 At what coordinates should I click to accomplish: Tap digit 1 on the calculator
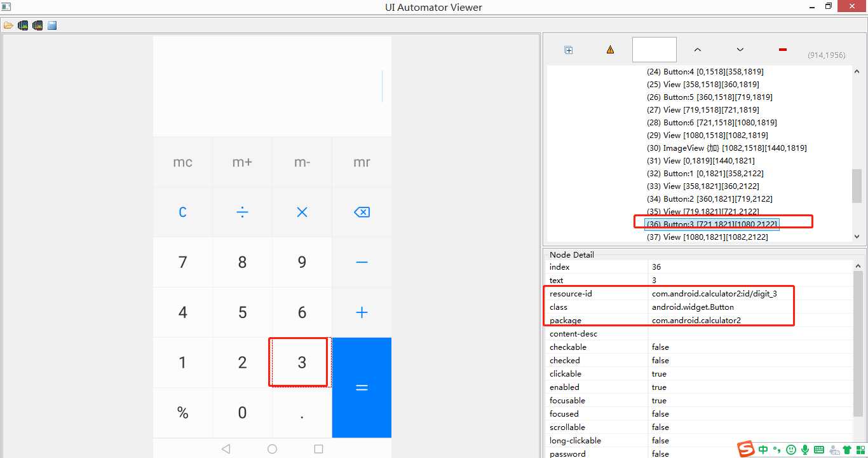click(183, 363)
